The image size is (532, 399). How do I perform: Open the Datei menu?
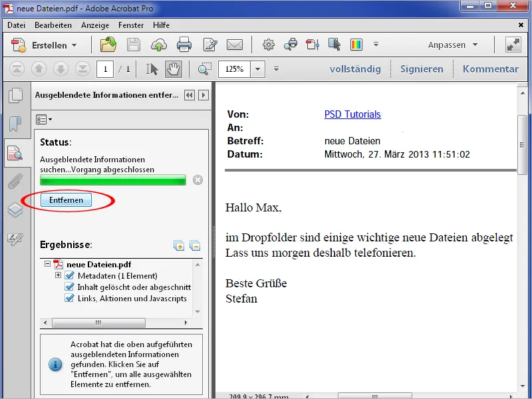(x=16, y=25)
